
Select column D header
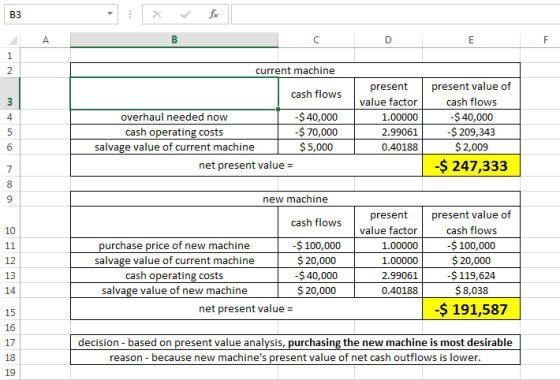388,40
